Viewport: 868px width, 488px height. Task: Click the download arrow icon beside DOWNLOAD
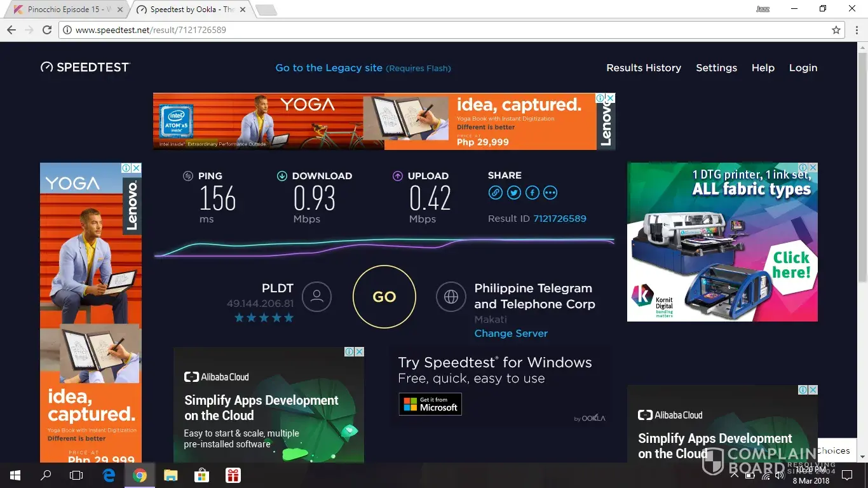point(282,176)
